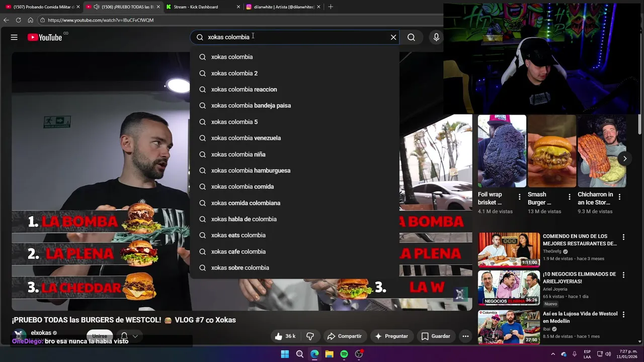Open options menu for Foil wrap brisket short

pyautogui.click(x=520, y=197)
